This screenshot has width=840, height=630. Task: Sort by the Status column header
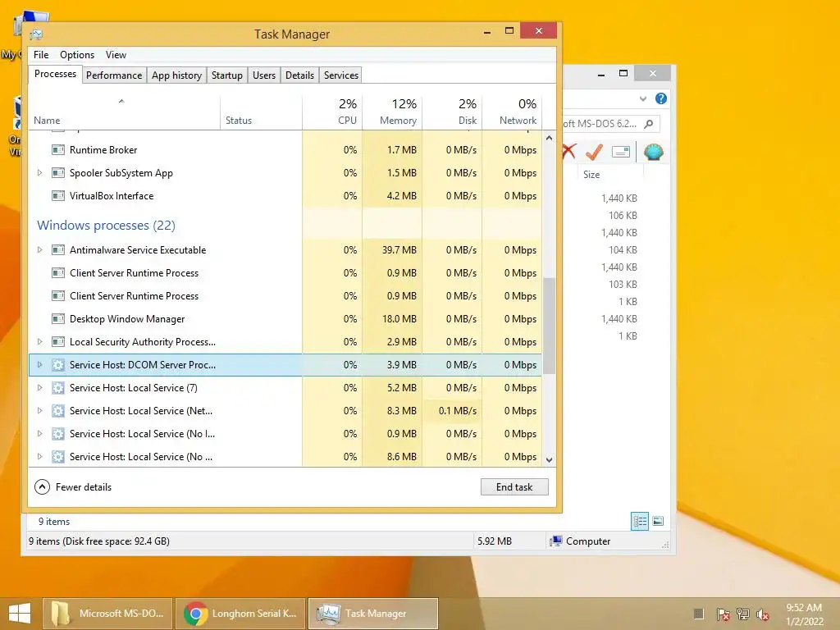click(x=261, y=112)
